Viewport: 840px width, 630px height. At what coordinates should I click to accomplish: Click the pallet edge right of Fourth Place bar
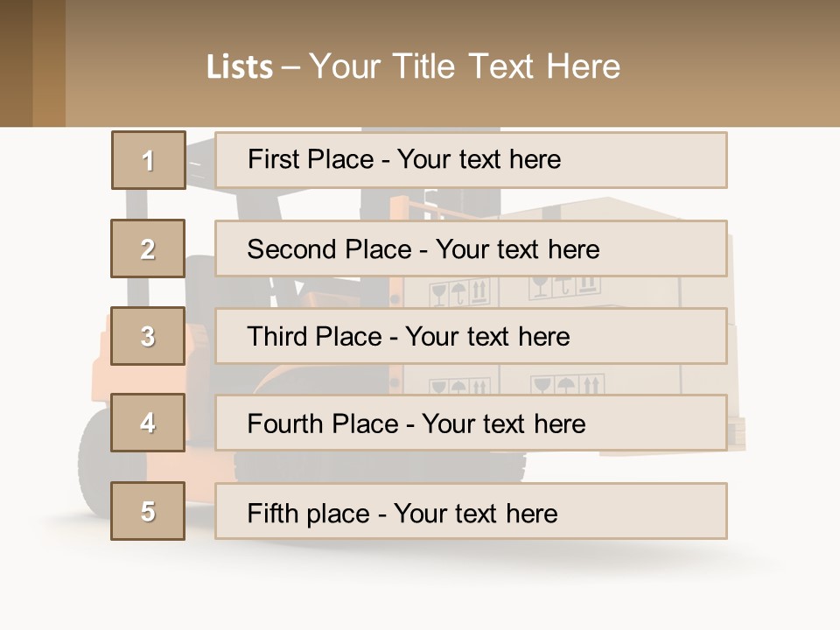737,430
